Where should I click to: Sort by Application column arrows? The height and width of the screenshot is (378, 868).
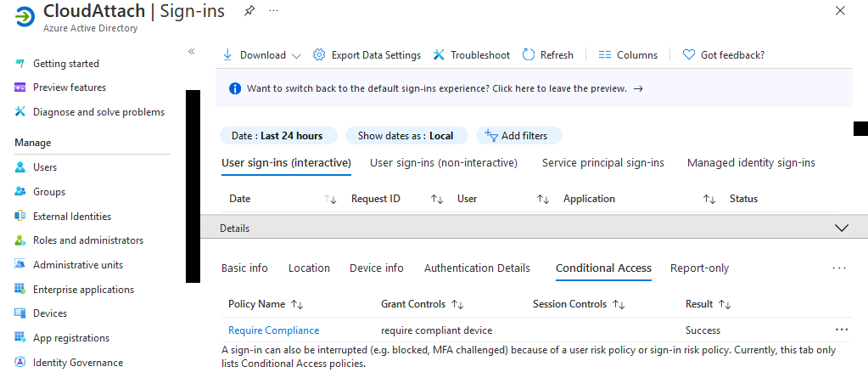point(709,199)
